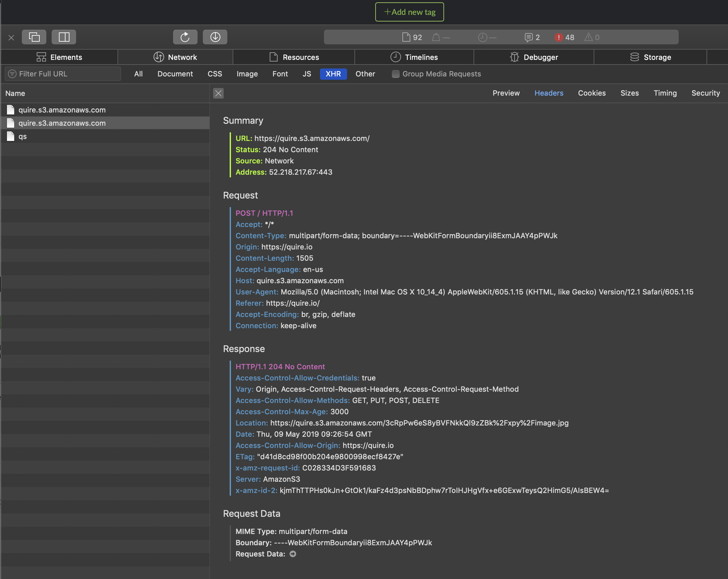Click the Boundary value under Request Data

tap(353, 543)
